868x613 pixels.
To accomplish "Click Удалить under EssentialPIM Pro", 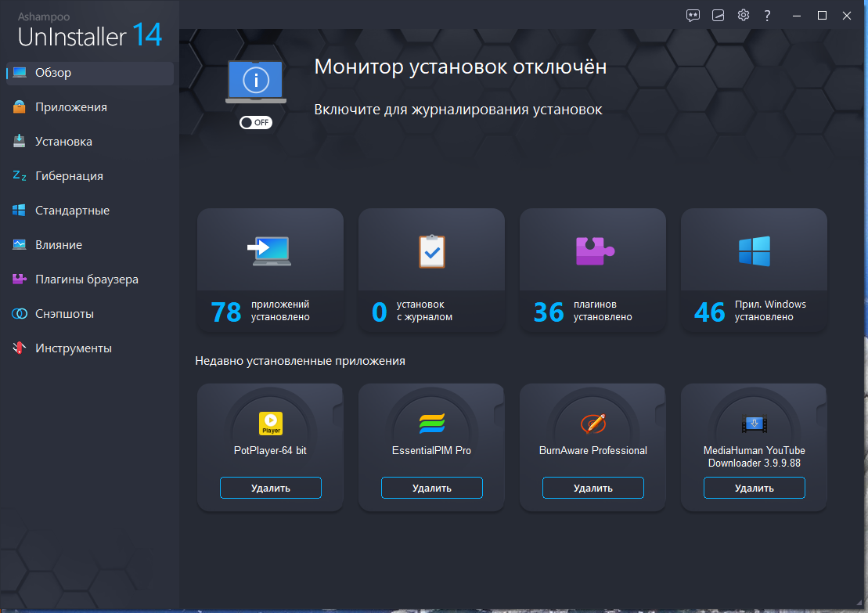I will pyautogui.click(x=432, y=488).
